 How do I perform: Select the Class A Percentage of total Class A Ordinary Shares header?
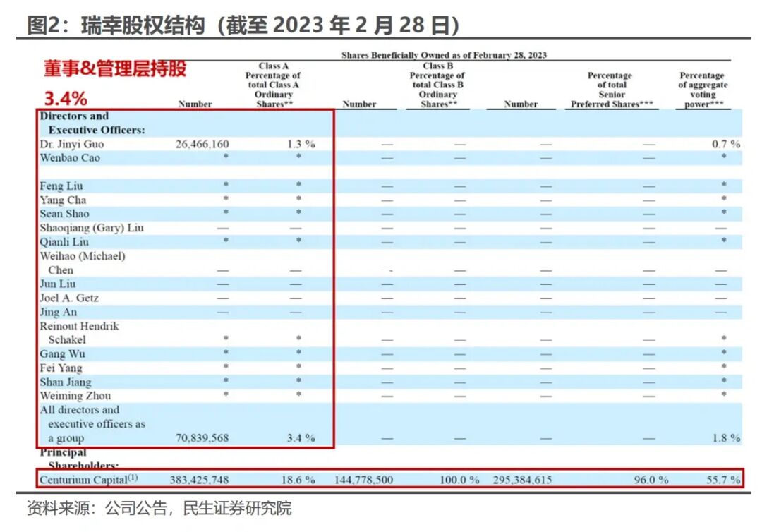click(x=273, y=85)
